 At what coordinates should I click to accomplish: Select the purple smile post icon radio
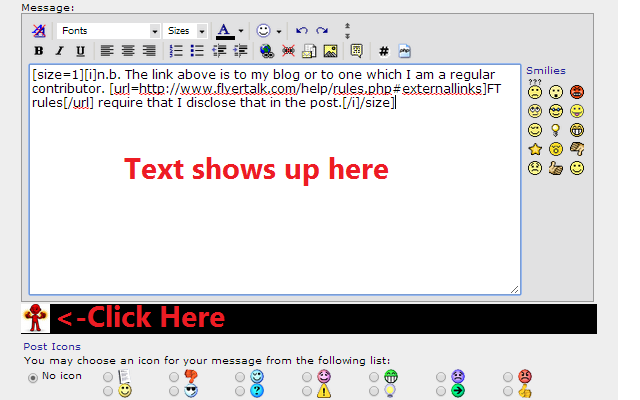click(x=307, y=376)
